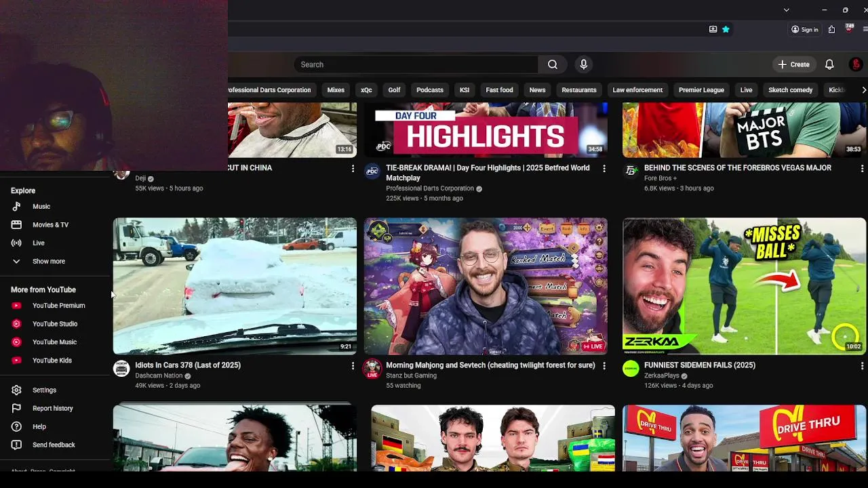Open options menu for Funniest Sidemen Fails
Viewport: 868px width, 488px height.
point(862,366)
